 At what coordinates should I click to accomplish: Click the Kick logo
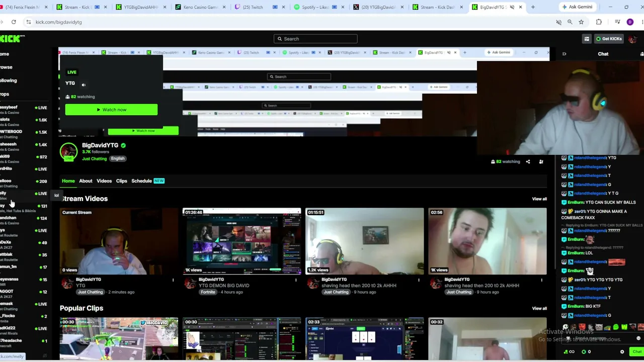tap(12, 39)
